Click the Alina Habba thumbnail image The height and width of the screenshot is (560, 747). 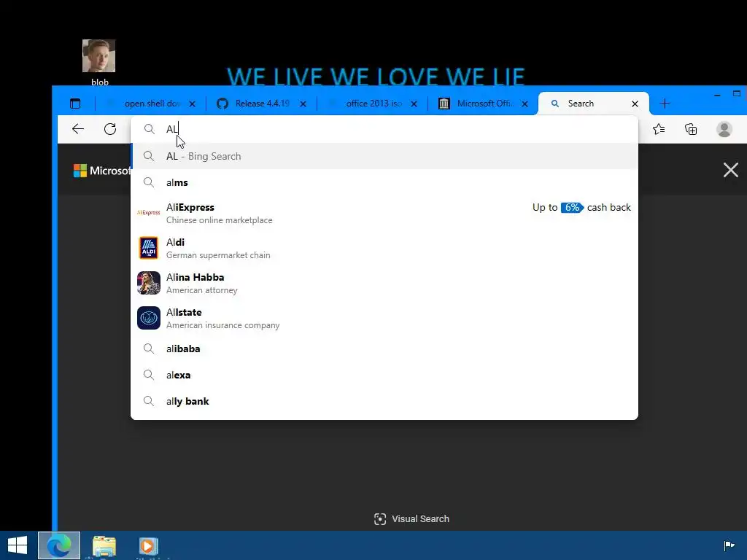click(149, 283)
